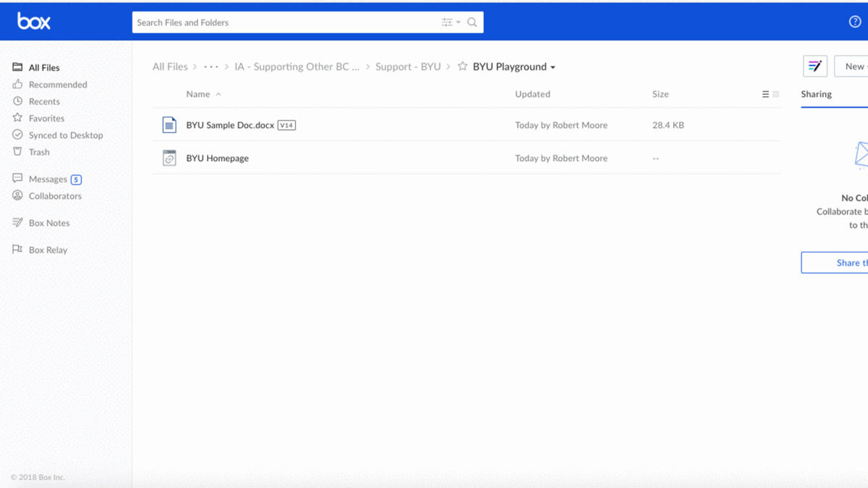The width and height of the screenshot is (868, 488).
Task: Click the Trash bin icon
Action: (17, 152)
